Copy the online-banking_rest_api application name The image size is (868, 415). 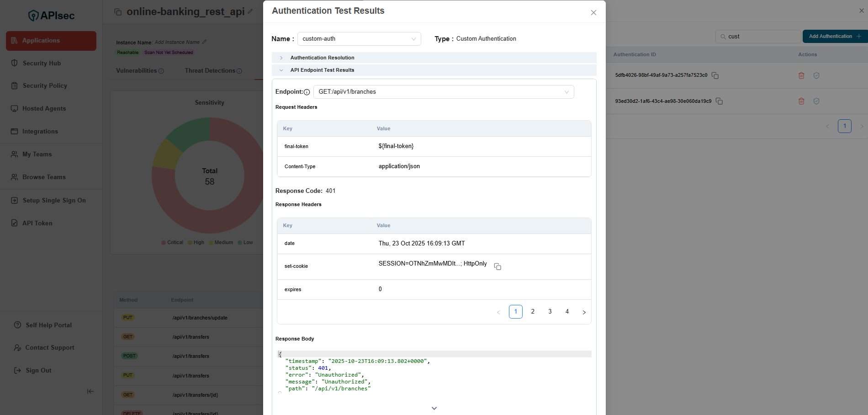click(118, 11)
